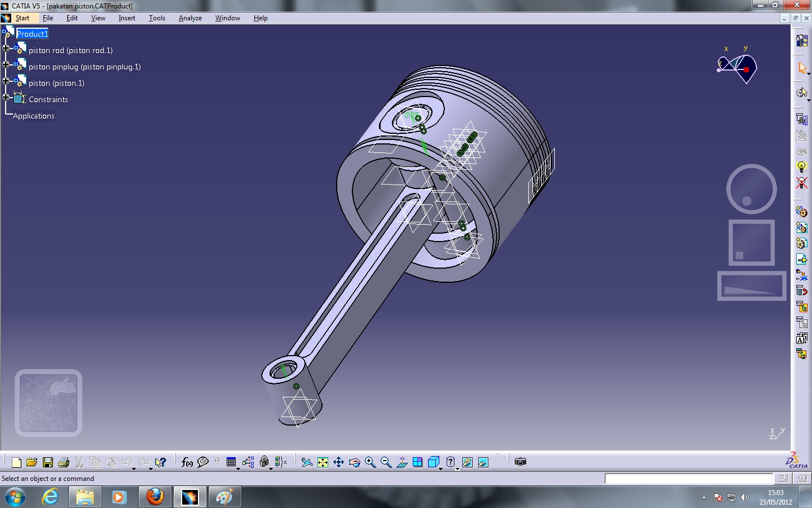
Task: Open the Insert menu
Action: [127, 17]
